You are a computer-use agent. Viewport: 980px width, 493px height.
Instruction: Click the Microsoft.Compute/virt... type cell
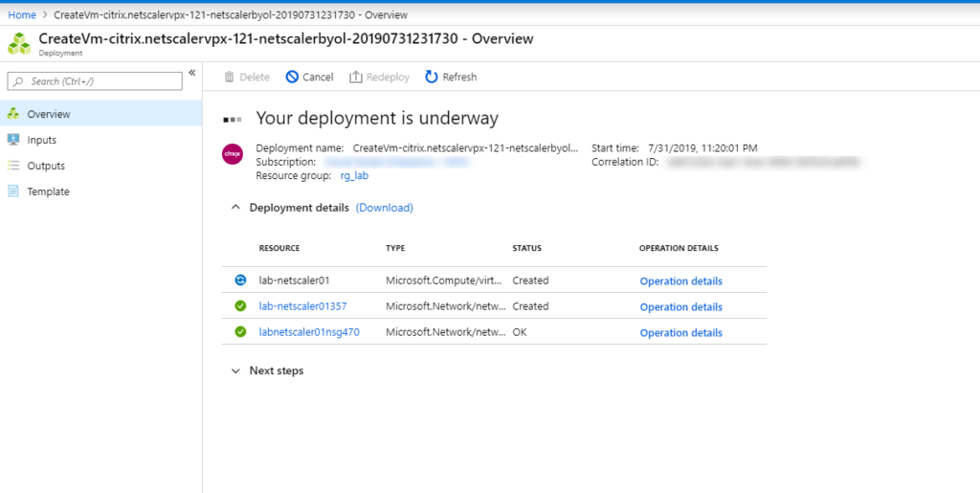pos(444,280)
